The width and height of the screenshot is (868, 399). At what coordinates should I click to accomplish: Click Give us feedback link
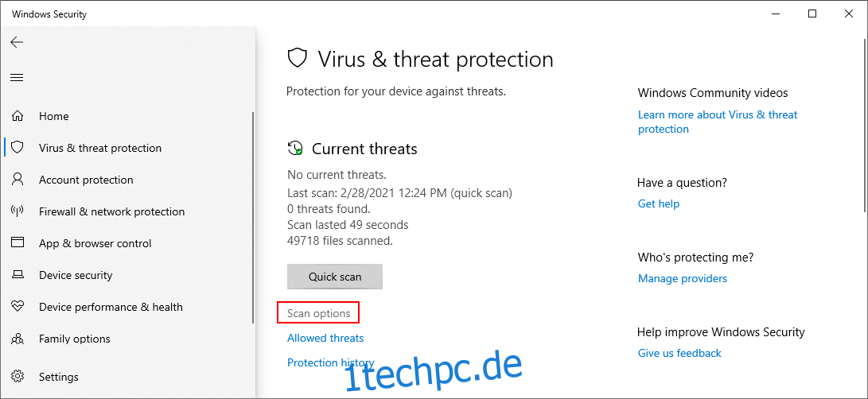(679, 353)
